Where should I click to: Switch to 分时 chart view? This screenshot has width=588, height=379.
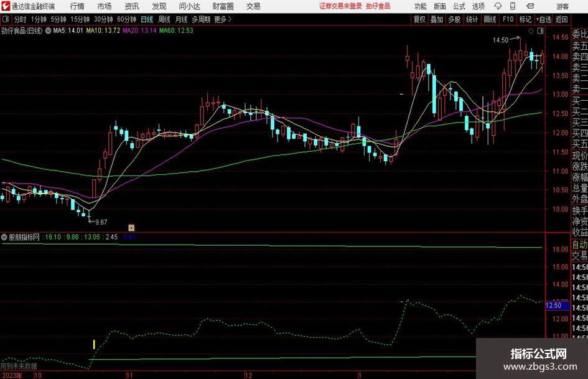[21, 19]
